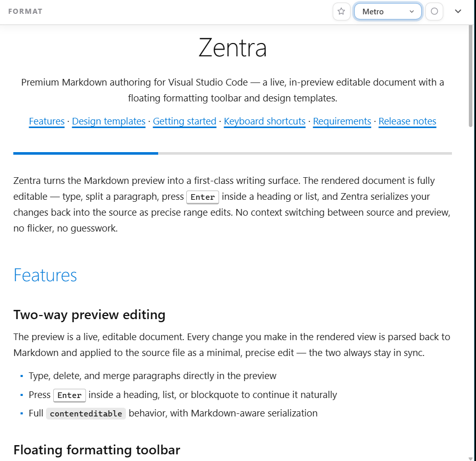Image resolution: width=476 pixels, height=461 pixels.
Task: Open the Keyboard shortcuts link
Action: 265,121
